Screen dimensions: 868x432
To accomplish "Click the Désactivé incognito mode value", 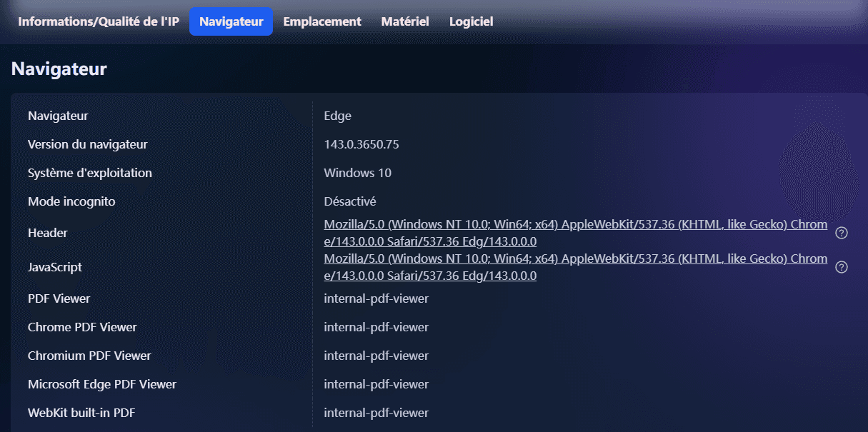I will click(349, 201).
